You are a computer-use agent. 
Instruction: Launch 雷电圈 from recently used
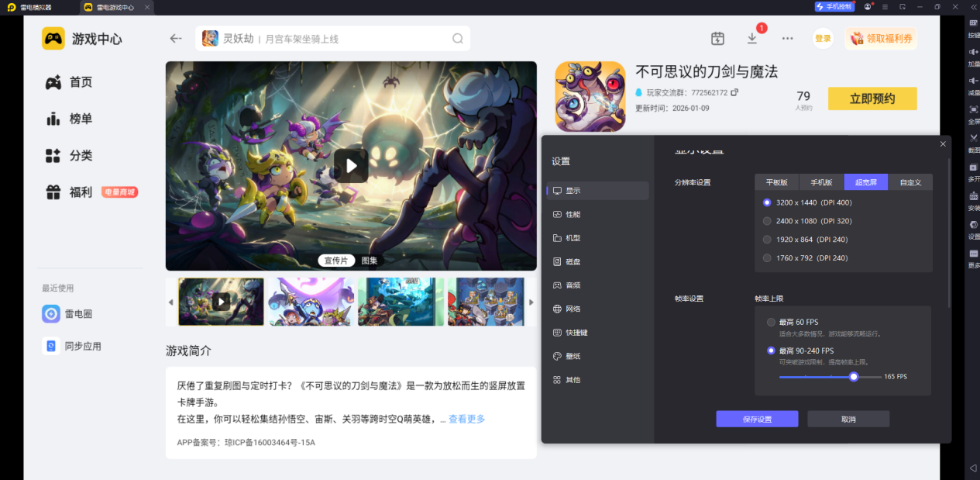pos(67,313)
